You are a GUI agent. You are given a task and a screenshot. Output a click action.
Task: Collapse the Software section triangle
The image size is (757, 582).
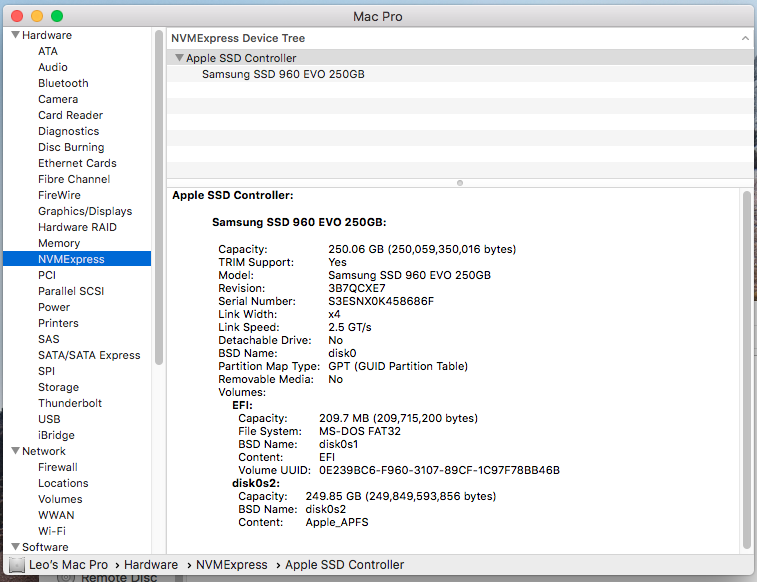coord(15,547)
